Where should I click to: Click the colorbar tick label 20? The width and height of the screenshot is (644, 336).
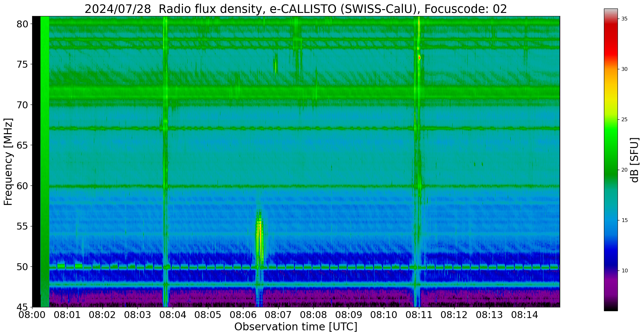pos(624,170)
